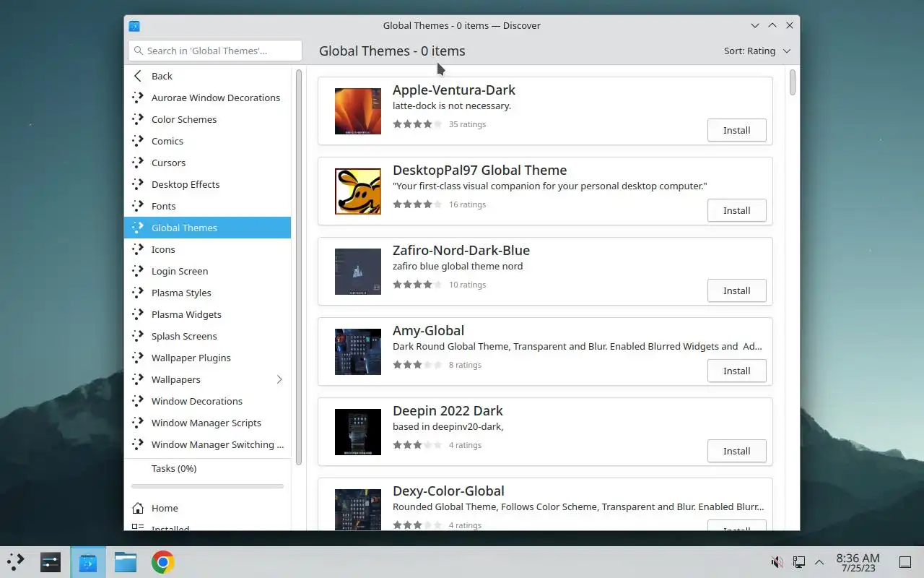
Task: Click the Splash Screens category icon
Action: (138, 336)
